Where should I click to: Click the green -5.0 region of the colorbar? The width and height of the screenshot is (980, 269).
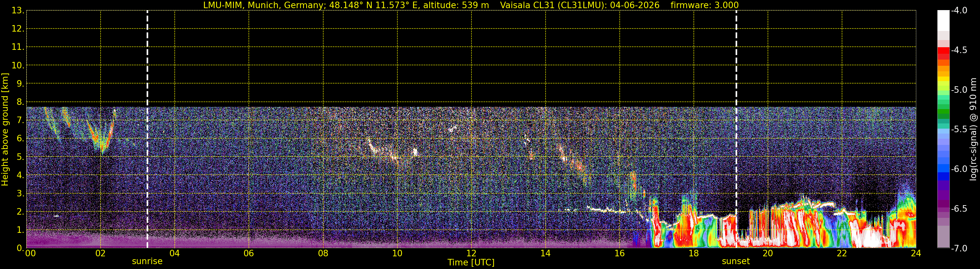(x=943, y=90)
